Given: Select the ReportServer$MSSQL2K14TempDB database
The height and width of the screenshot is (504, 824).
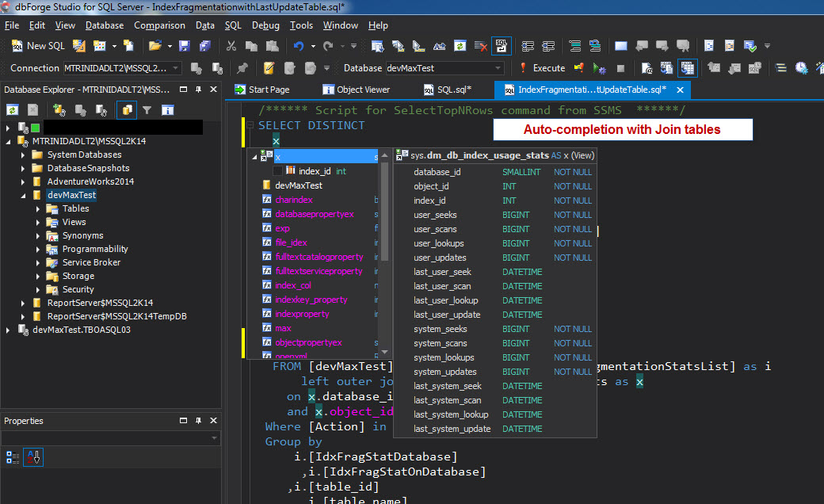Looking at the screenshot, I should click(116, 316).
